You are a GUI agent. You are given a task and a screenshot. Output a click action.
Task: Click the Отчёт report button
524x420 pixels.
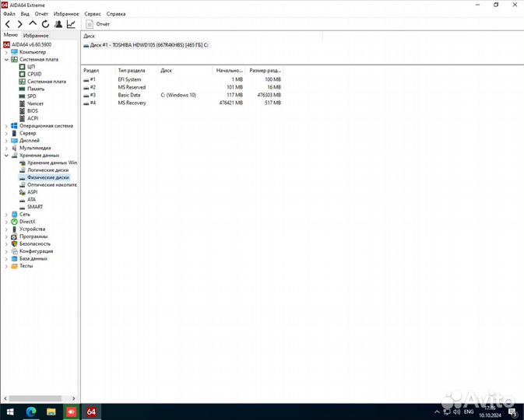(98, 24)
